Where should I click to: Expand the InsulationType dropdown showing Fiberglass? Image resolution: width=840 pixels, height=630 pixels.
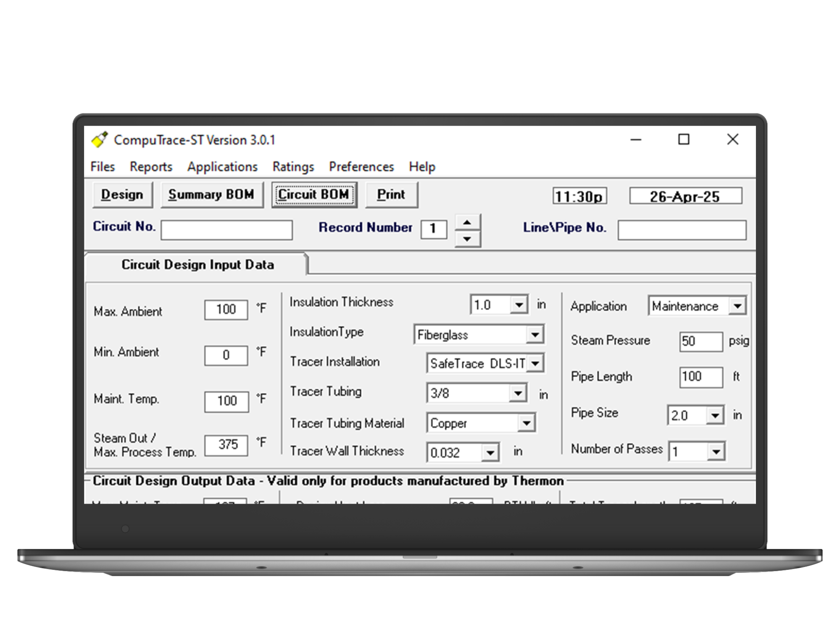[535, 335]
